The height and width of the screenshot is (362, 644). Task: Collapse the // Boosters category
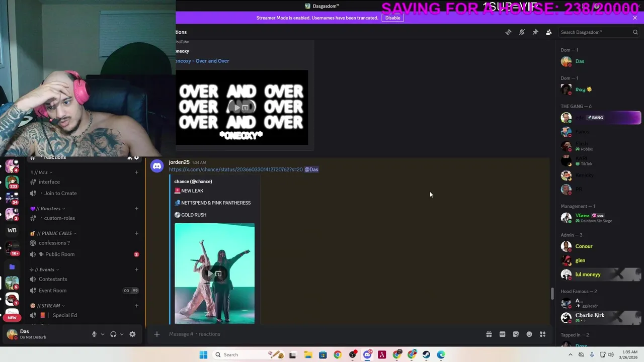47,209
